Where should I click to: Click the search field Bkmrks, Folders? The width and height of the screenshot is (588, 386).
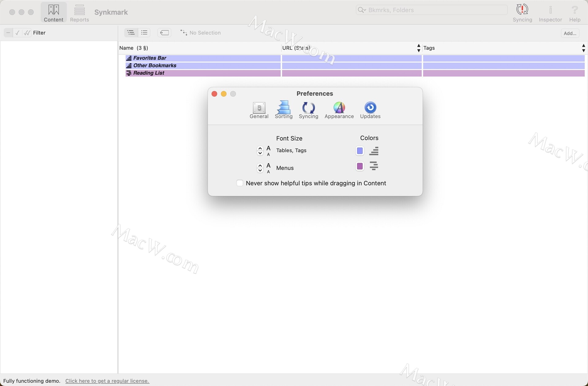[x=432, y=10]
